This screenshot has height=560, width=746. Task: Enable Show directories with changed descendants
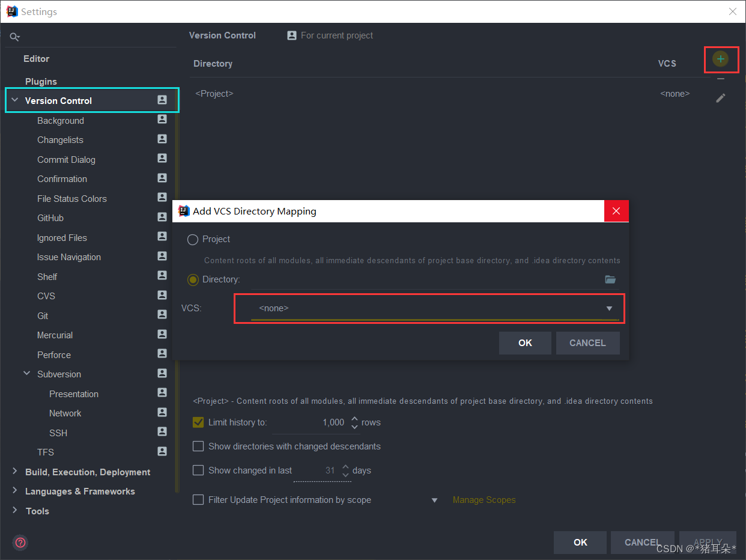coord(198,446)
